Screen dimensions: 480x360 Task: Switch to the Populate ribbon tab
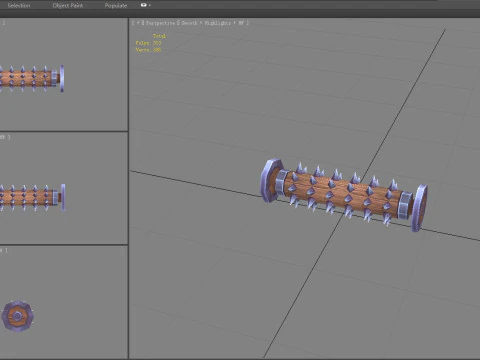[x=116, y=5]
